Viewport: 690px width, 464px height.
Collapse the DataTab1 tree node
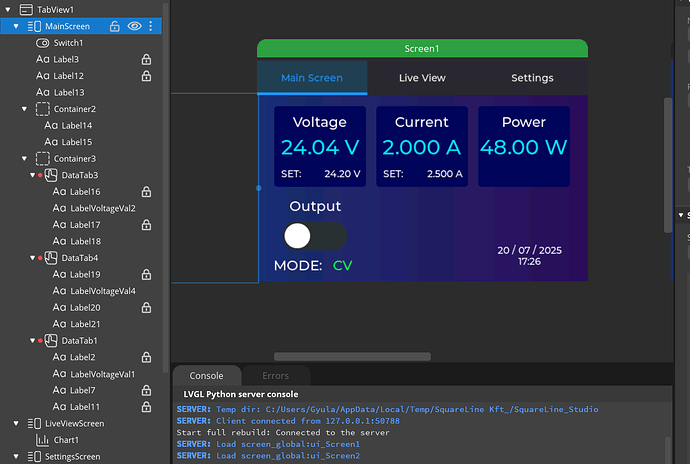pos(33,340)
